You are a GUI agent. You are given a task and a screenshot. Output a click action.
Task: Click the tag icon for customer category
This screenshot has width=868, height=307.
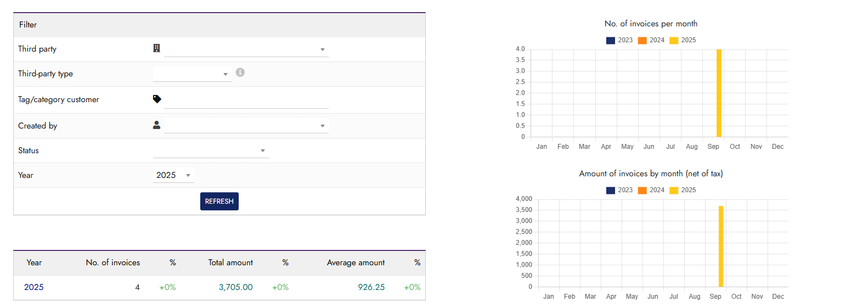(157, 99)
